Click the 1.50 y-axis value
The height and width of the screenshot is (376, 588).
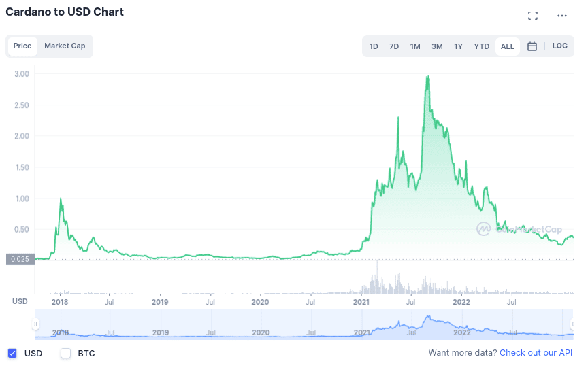click(22, 167)
